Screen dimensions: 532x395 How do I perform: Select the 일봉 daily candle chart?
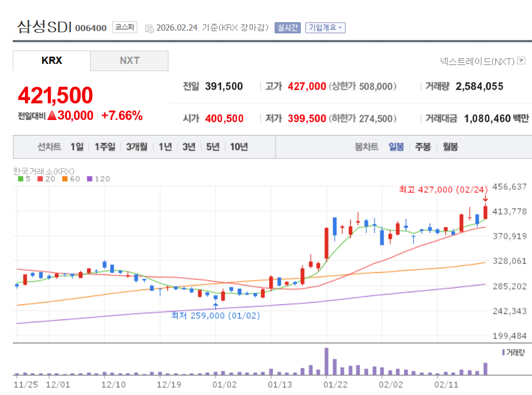tap(396, 147)
